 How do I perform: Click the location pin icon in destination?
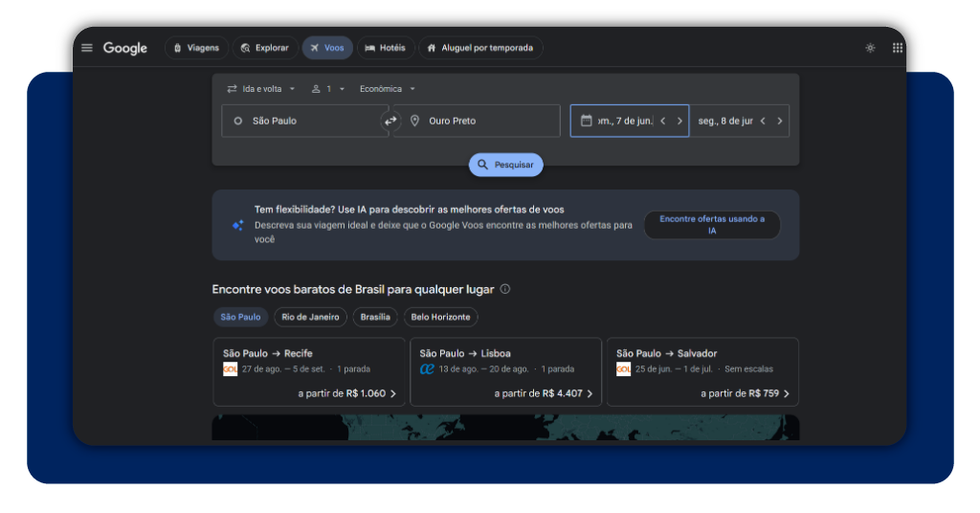(414, 121)
